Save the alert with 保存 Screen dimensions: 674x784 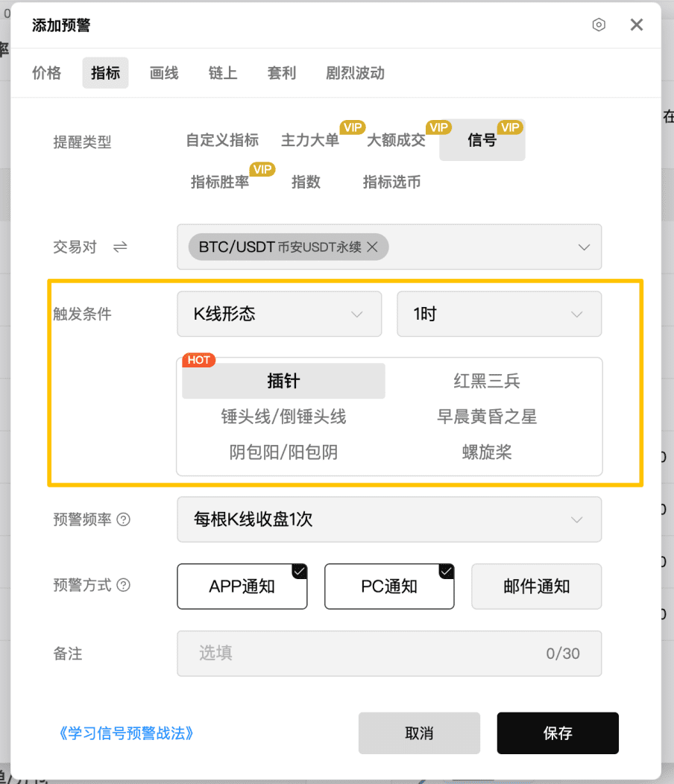point(558,733)
